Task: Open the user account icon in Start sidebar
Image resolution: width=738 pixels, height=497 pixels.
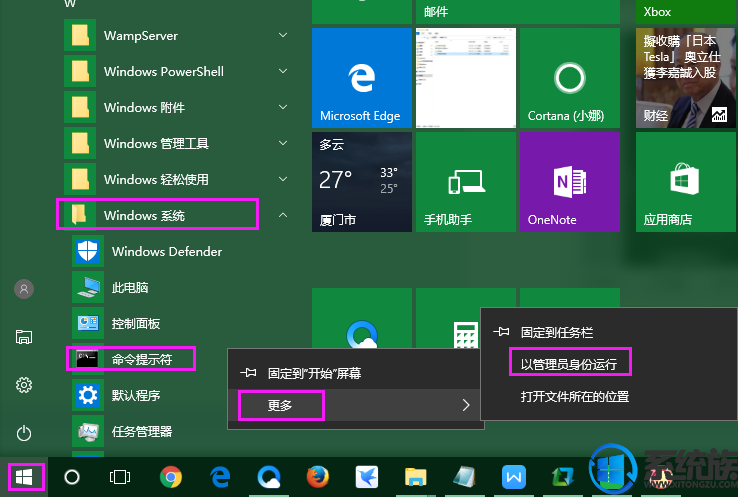Action: 24,289
